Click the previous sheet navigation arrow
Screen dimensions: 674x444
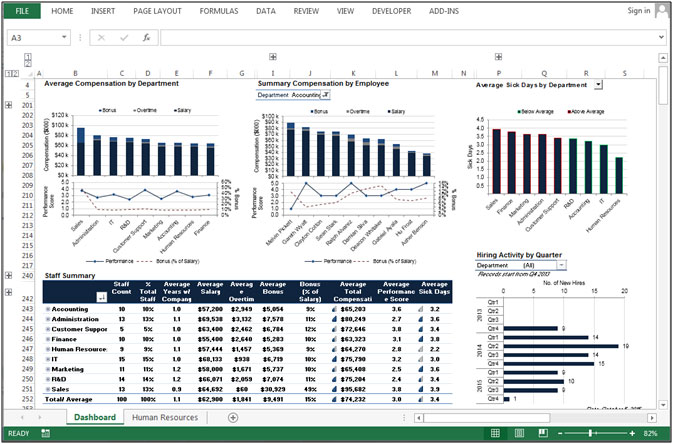click(22, 417)
